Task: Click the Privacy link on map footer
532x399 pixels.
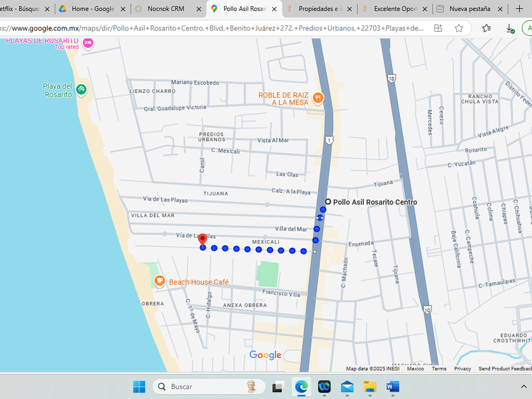Action: point(462,369)
